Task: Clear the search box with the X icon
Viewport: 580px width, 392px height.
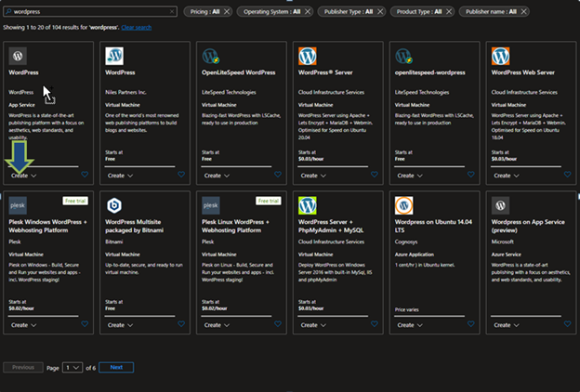Action: point(172,11)
